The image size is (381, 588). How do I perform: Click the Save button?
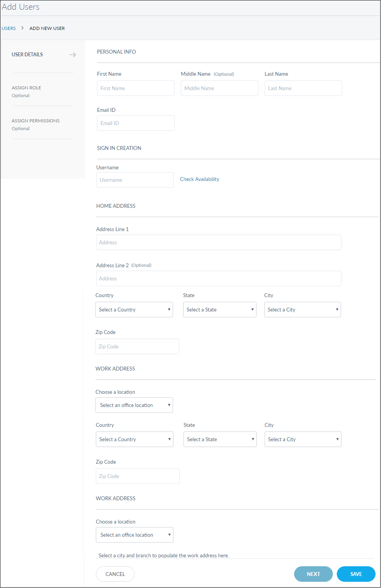(356, 574)
